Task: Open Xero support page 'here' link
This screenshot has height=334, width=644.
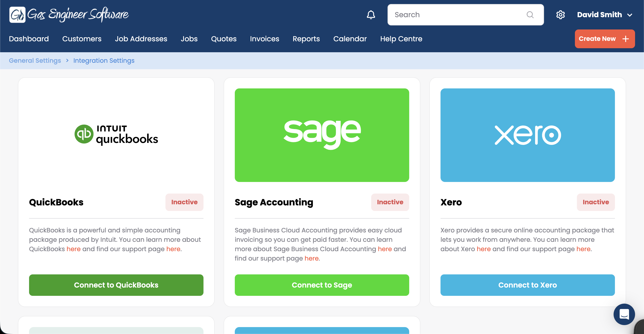Action: point(583,249)
